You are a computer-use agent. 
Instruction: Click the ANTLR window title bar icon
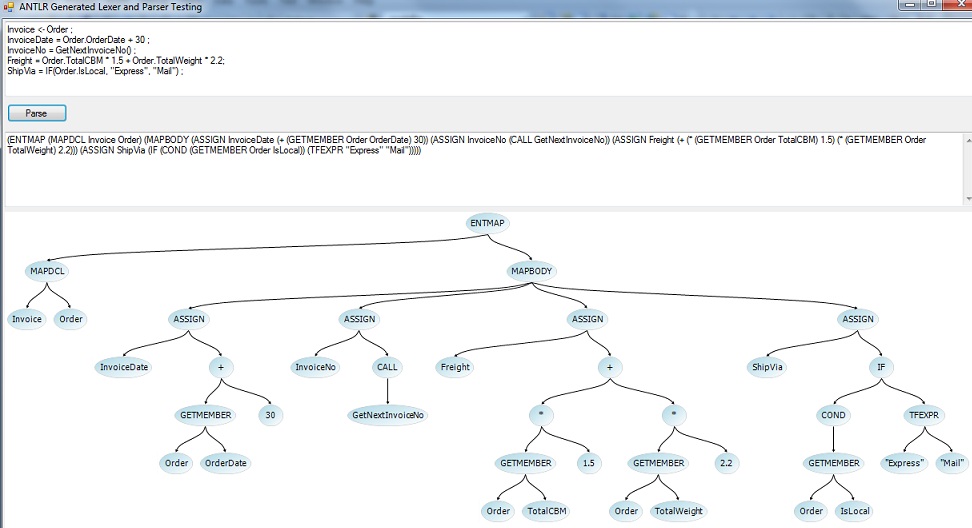pos(9,7)
